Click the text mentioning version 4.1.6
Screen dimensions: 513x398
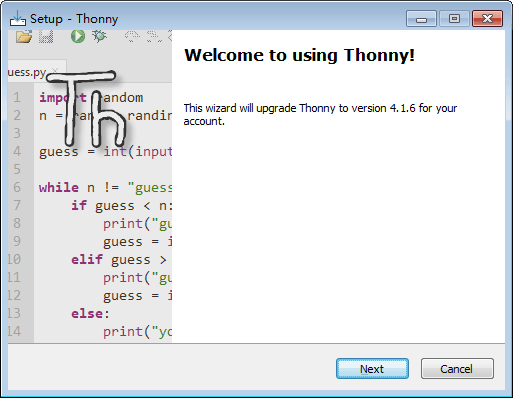point(320,114)
